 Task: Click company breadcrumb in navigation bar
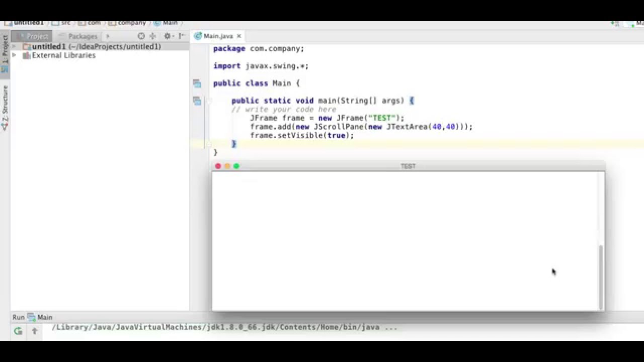click(x=127, y=23)
